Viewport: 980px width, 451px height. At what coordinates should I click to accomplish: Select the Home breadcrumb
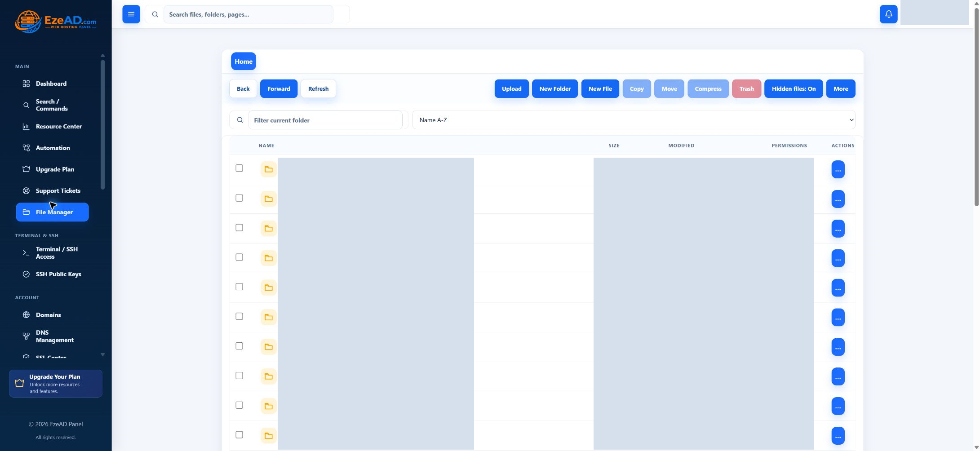tap(244, 61)
